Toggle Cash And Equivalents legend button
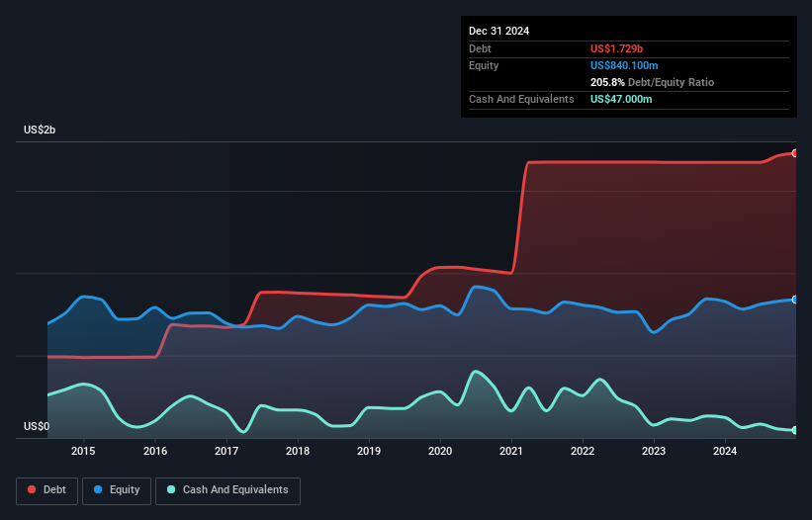The height and width of the screenshot is (520, 812). [x=227, y=490]
